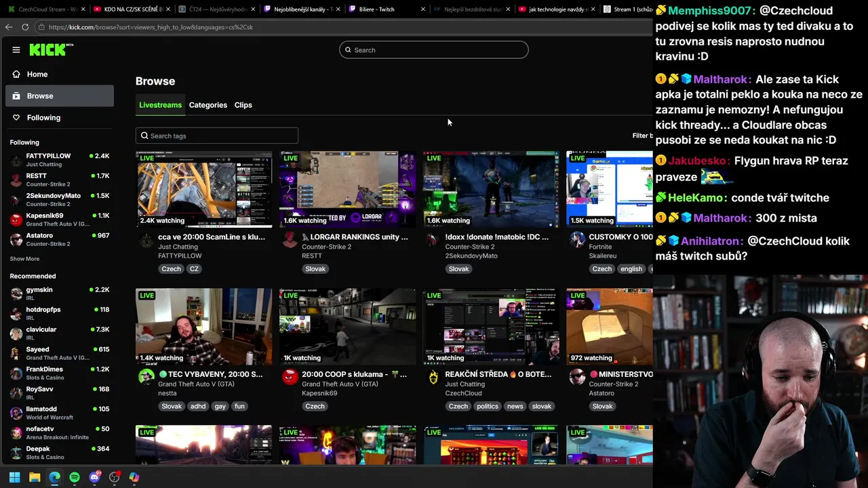Open LORGAR RANKINGS stream thumbnail
Image resolution: width=868 pixels, height=488 pixels.
[x=347, y=189]
